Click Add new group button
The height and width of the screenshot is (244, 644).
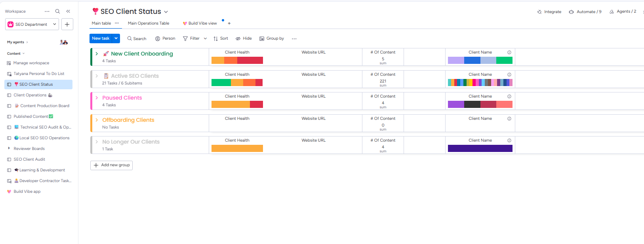[112, 165]
